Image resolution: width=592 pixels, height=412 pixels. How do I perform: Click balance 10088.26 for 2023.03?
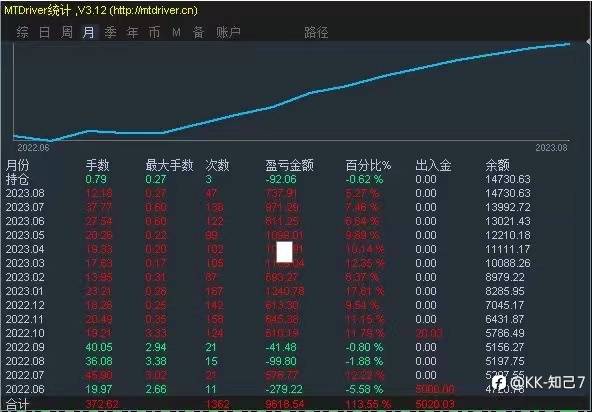[508, 263]
